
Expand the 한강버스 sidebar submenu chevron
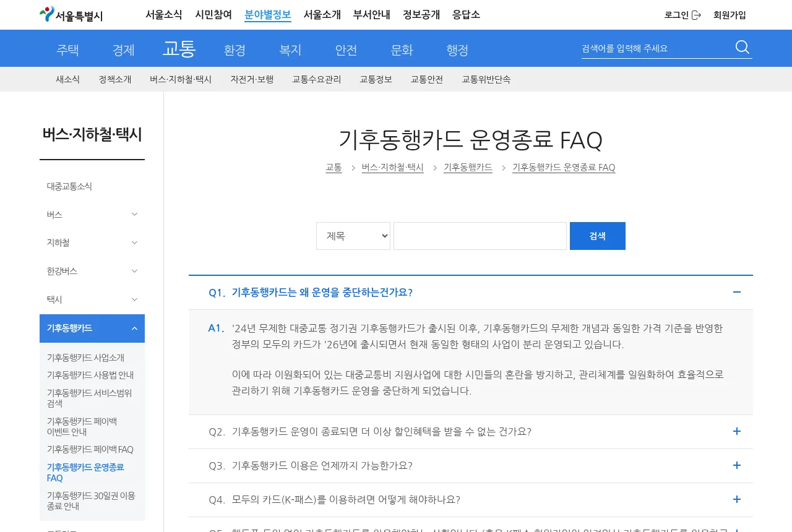(x=134, y=271)
